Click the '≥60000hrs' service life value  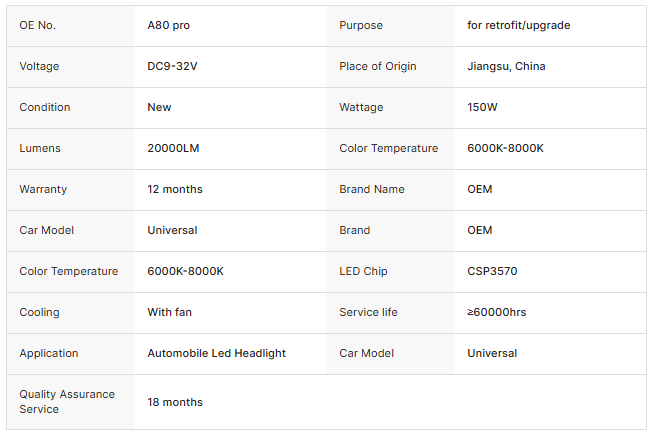[x=496, y=312]
